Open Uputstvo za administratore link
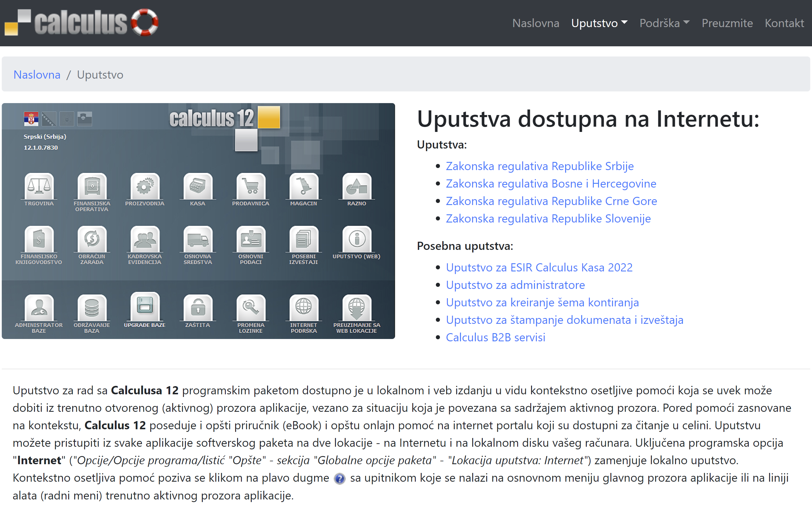 coord(515,285)
